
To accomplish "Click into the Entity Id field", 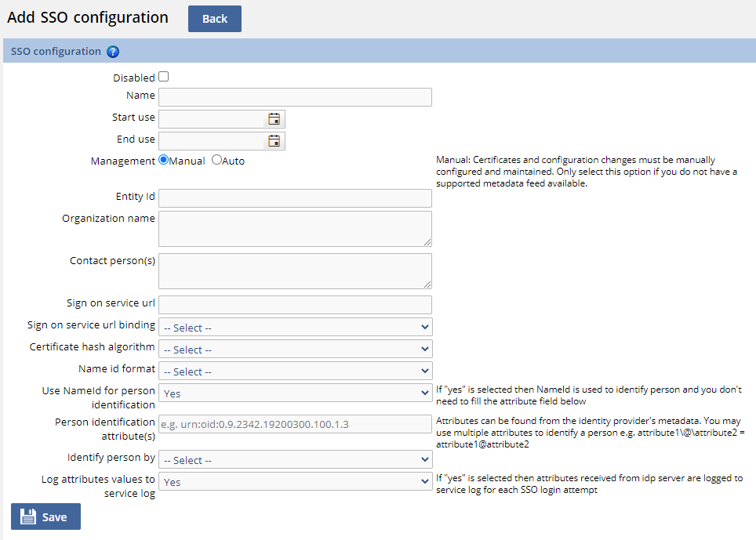I will (295, 198).
